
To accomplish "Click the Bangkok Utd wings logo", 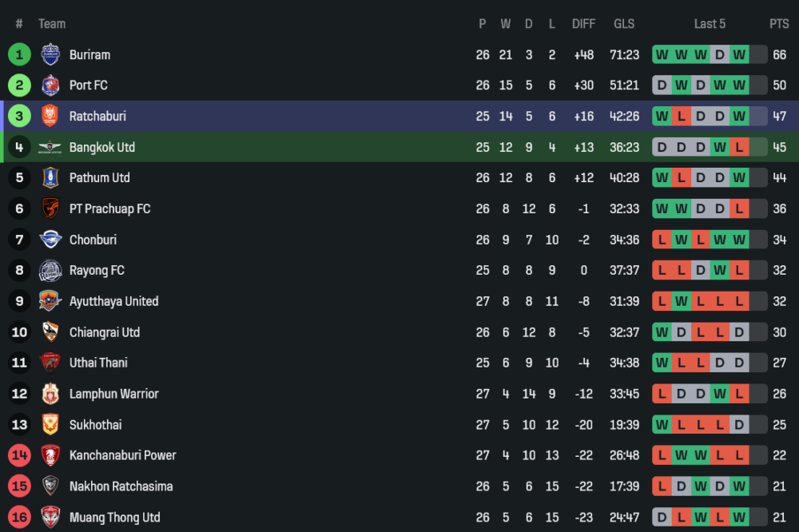I will click(x=50, y=147).
